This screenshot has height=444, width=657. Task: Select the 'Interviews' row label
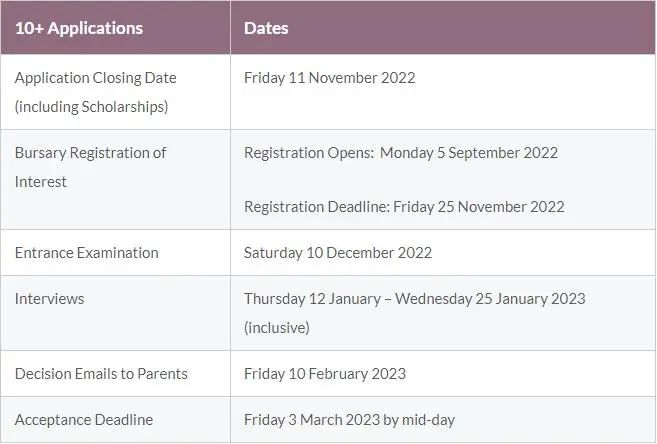tap(49, 299)
